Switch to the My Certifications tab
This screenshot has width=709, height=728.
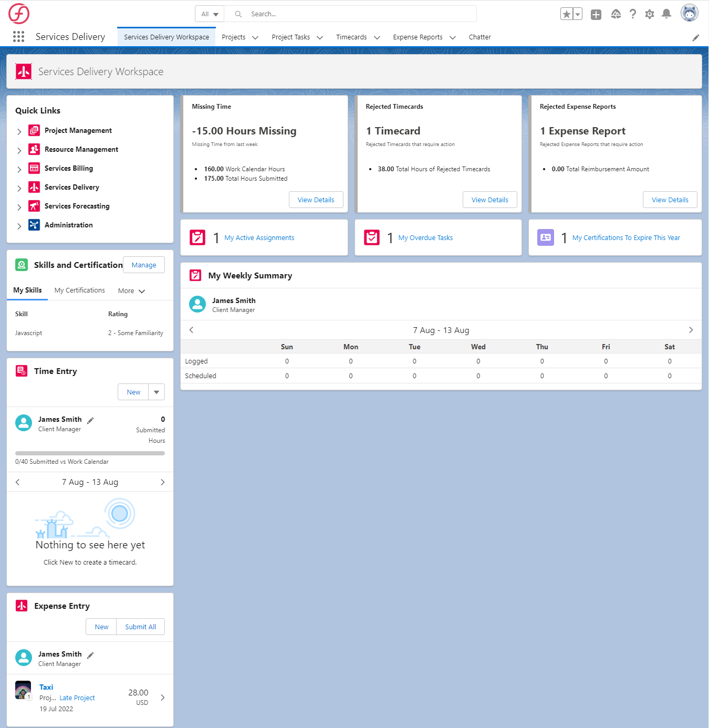tap(79, 290)
